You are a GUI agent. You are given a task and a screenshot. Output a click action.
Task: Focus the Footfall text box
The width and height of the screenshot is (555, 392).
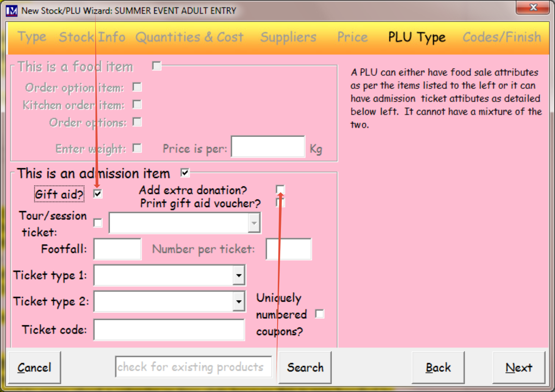pyautogui.click(x=118, y=249)
